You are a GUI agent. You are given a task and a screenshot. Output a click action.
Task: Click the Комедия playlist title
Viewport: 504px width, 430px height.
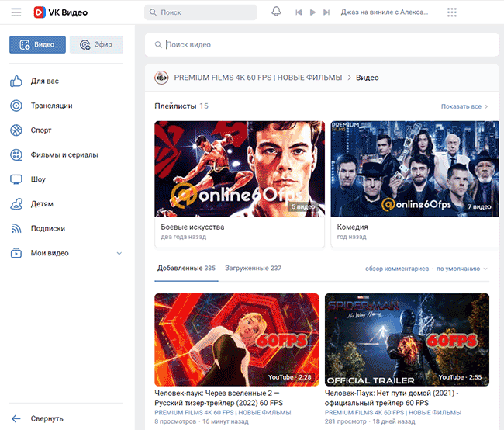[x=352, y=227]
